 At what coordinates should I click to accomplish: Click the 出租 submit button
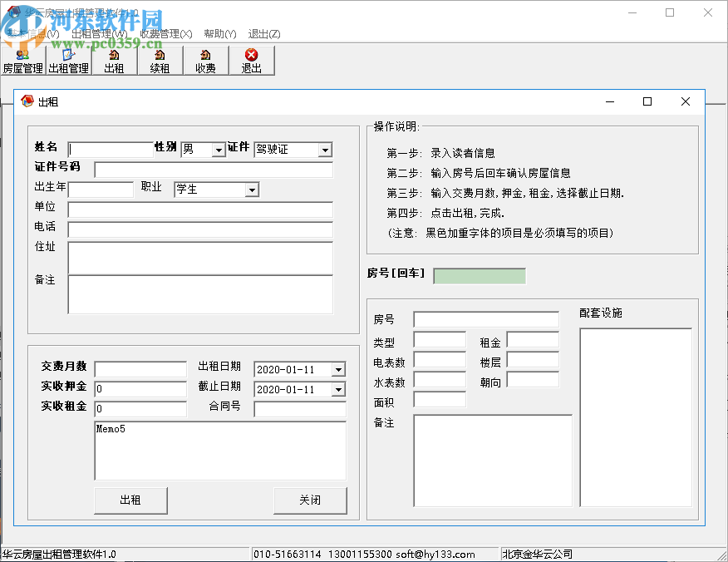point(130,500)
